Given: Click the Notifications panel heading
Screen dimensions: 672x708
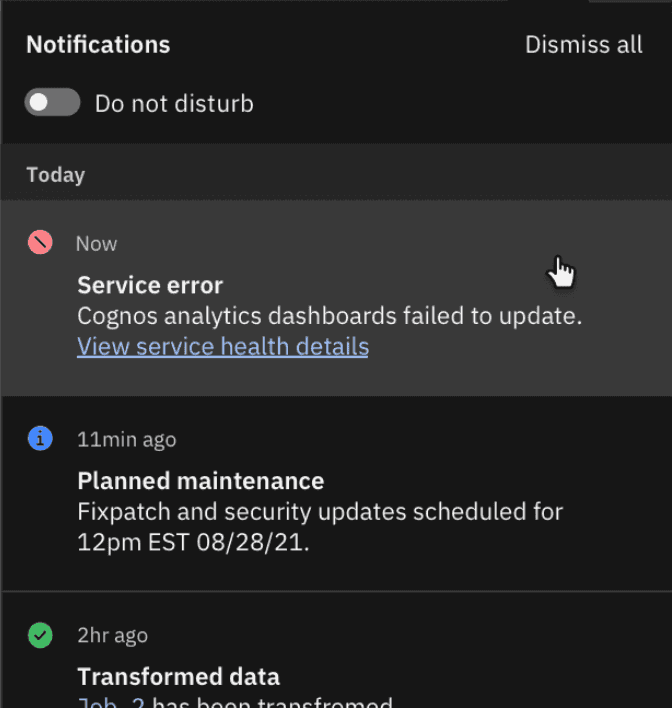Looking at the screenshot, I should pos(98,45).
